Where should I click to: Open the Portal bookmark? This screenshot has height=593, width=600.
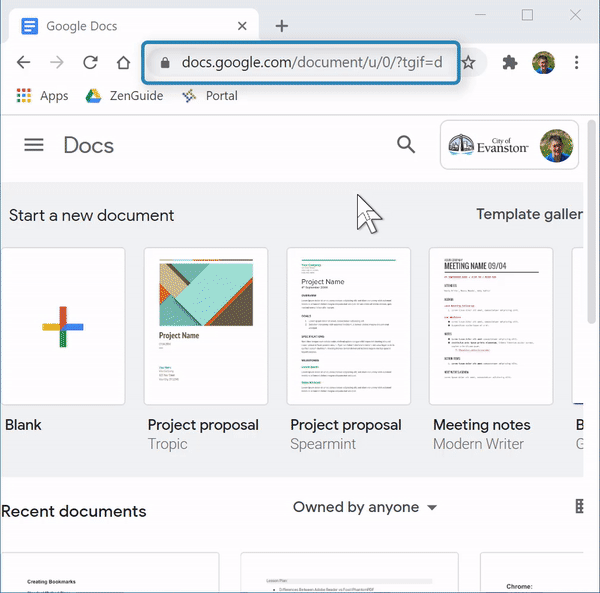coord(210,96)
